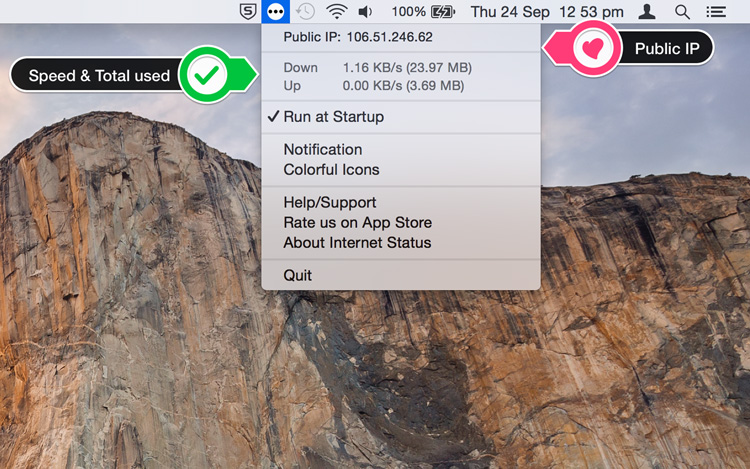Click the shield 5 menu bar icon
Image resolution: width=750 pixels, height=469 pixels.
[x=248, y=12]
